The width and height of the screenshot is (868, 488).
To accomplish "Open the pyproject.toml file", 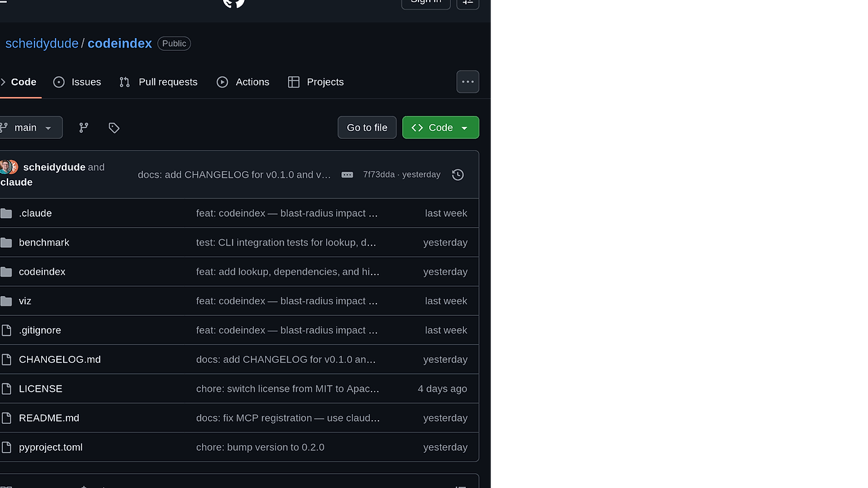I will click(x=51, y=447).
